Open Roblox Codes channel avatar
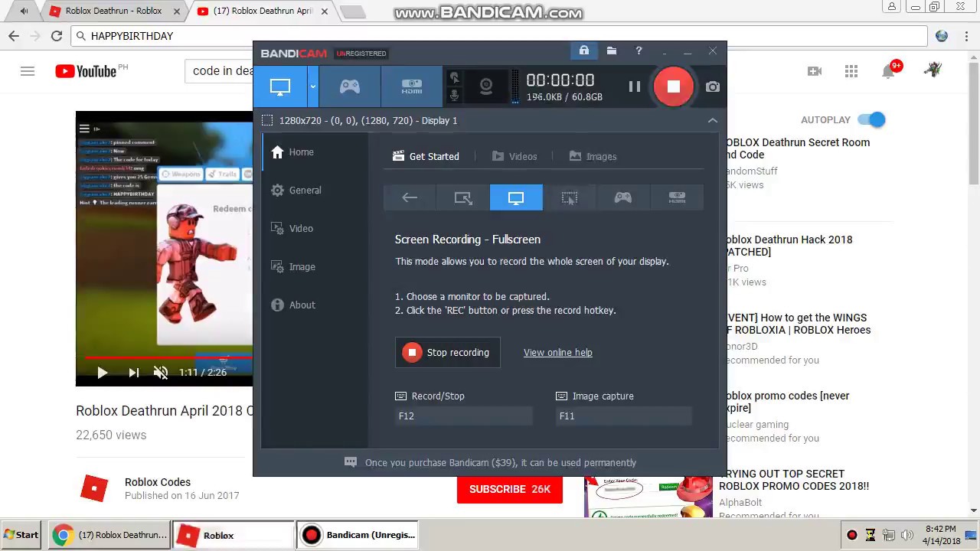This screenshot has height=551, width=980. pos(94,488)
